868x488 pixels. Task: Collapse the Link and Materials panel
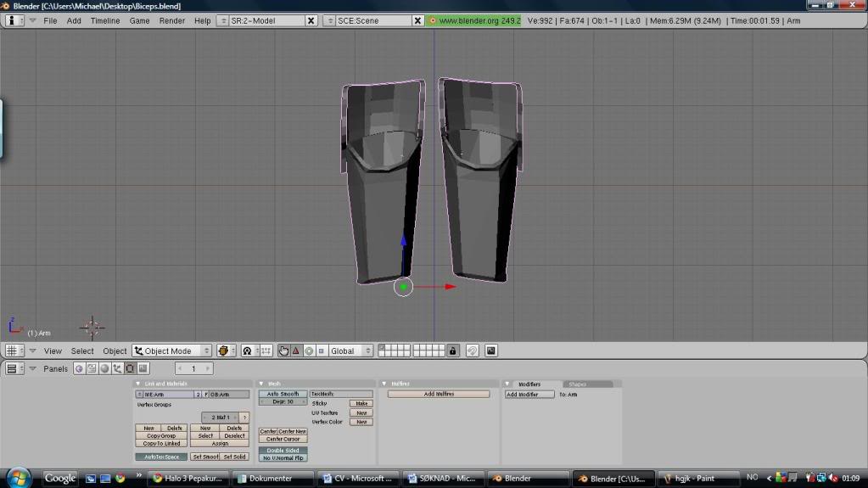(x=137, y=384)
